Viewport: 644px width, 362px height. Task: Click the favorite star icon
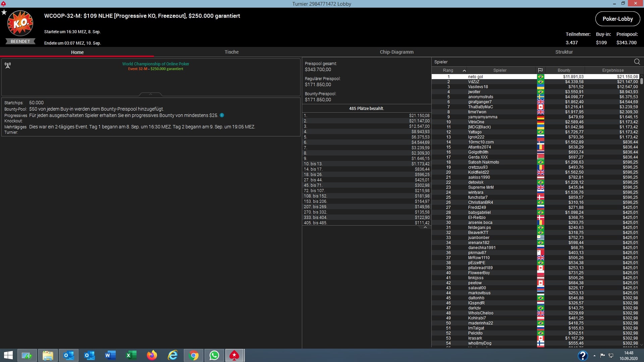[x=4, y=12]
